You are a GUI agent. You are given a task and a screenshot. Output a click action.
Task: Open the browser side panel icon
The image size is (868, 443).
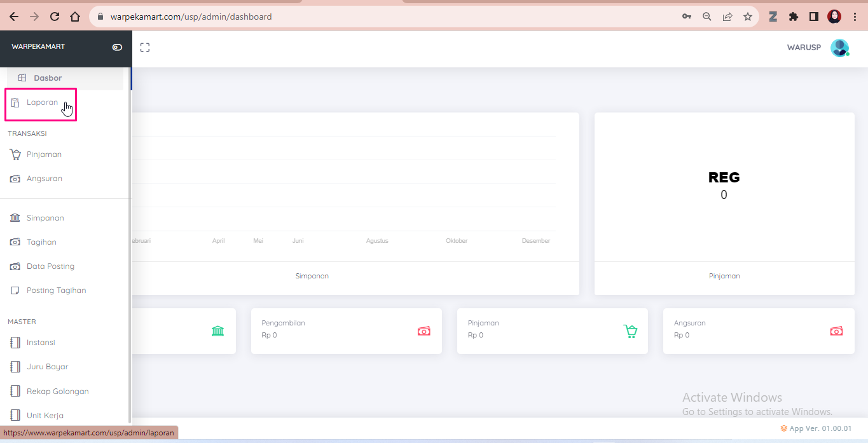[x=814, y=17]
